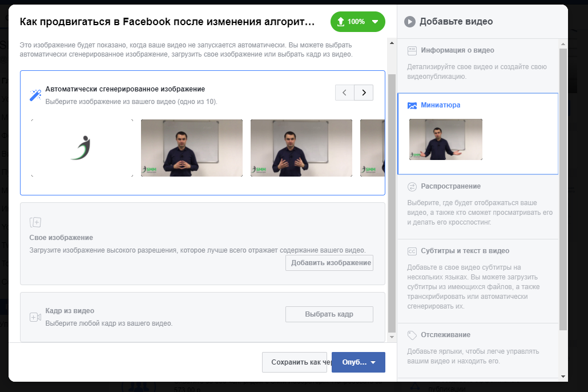The height and width of the screenshot is (392, 588).
Task: Select the thumbnail with hands slightly apart
Action: pos(301,148)
